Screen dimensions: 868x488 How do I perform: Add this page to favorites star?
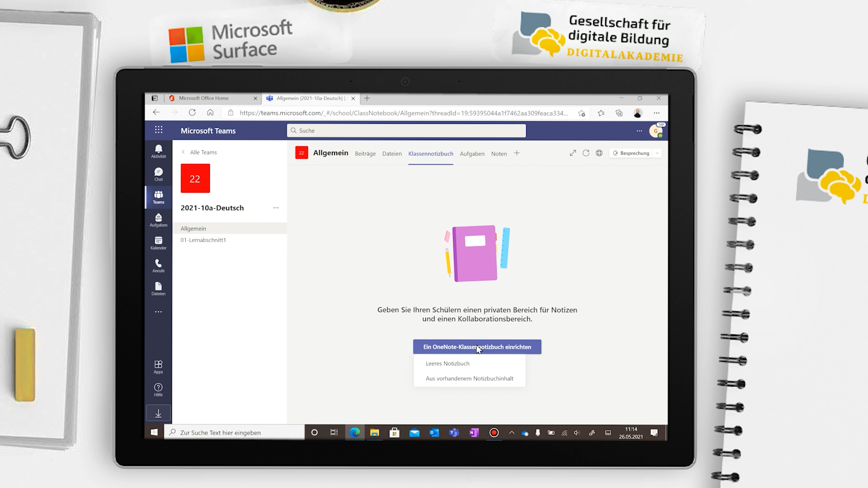click(582, 113)
